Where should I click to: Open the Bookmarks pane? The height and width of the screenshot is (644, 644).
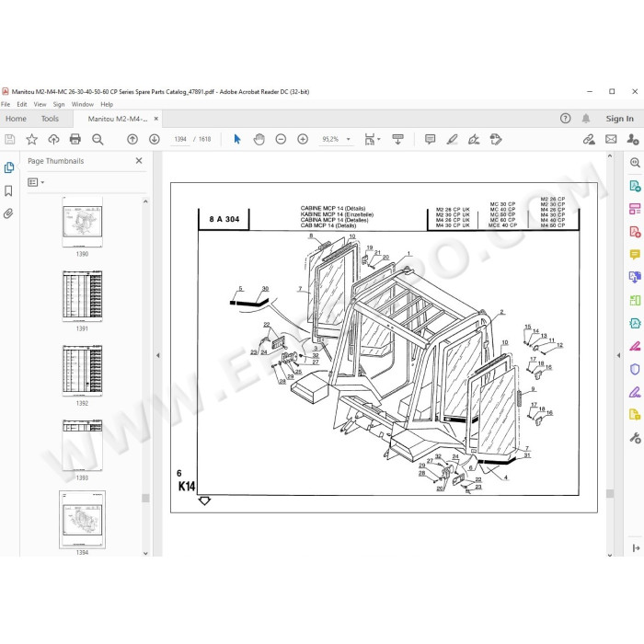coord(8,190)
